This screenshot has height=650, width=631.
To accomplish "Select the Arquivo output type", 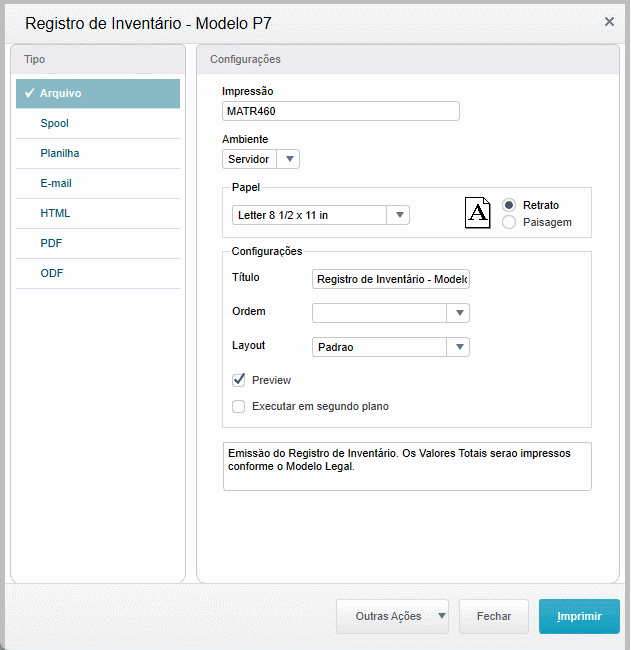I will click(x=98, y=93).
